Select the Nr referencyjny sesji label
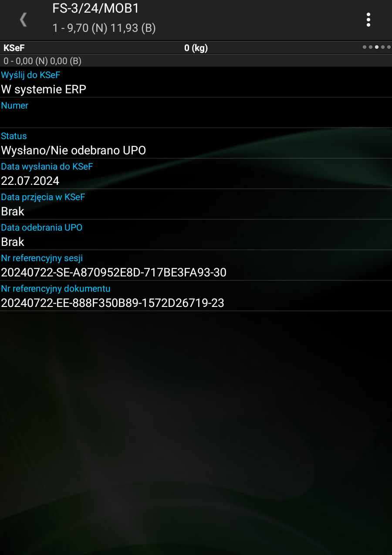The width and height of the screenshot is (392, 555). 42,258
